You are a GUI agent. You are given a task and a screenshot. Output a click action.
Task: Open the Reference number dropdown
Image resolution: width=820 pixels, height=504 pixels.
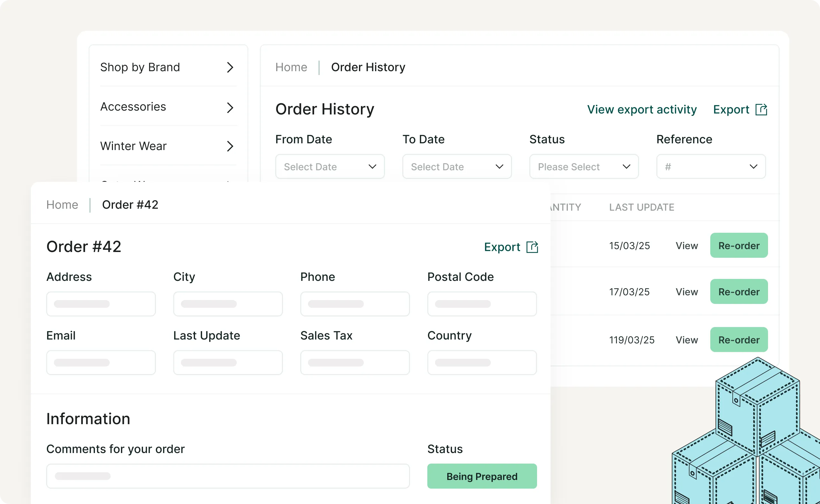point(711,166)
